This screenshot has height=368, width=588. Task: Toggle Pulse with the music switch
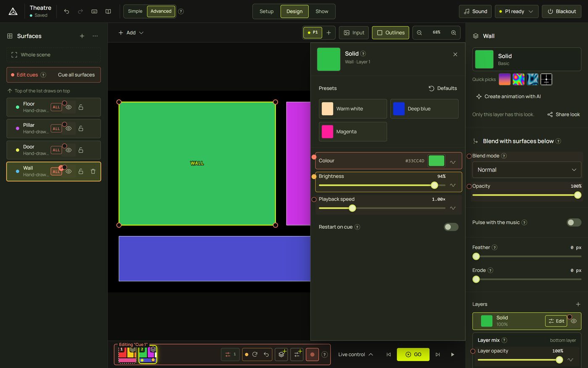click(574, 222)
